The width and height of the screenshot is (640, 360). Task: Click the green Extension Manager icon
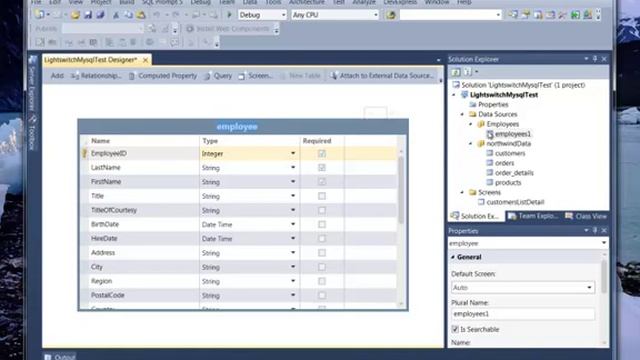coord(575,15)
